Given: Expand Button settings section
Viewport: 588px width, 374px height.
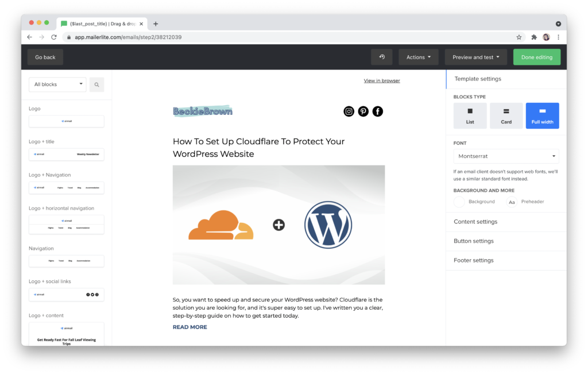Looking at the screenshot, I should coord(506,241).
